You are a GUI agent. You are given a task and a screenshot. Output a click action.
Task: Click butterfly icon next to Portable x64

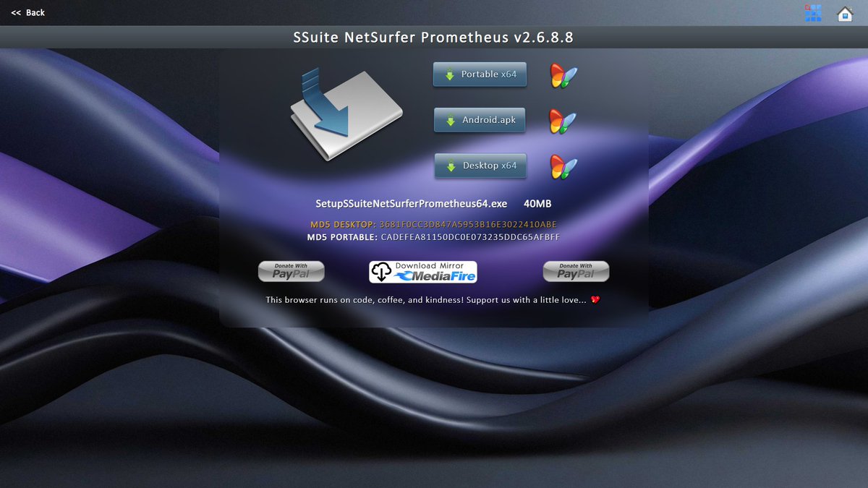tap(563, 75)
